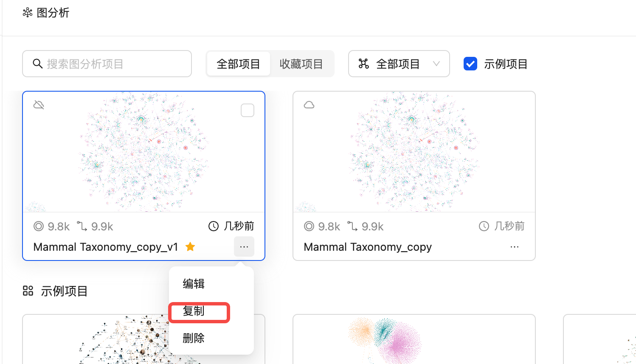Click the Mammal Taxonomy_copy title
The image size is (636, 364).
pos(368,247)
